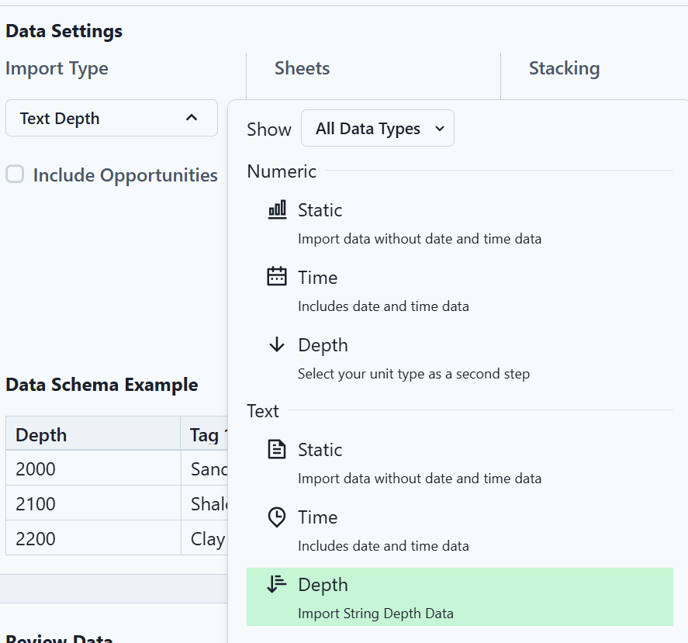Select highlighted Import String Depth Data option

tap(459, 597)
